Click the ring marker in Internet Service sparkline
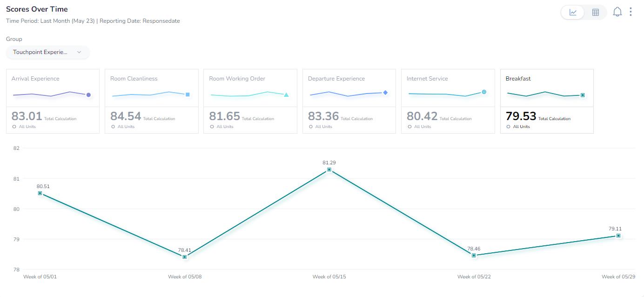Screen dimensions: 644x297 coord(484,92)
